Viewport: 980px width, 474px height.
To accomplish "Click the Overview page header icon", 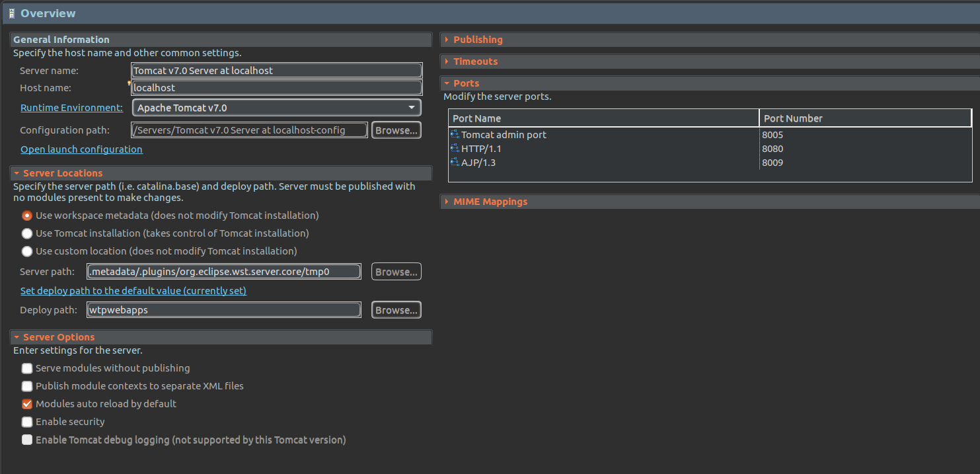I will (12, 13).
